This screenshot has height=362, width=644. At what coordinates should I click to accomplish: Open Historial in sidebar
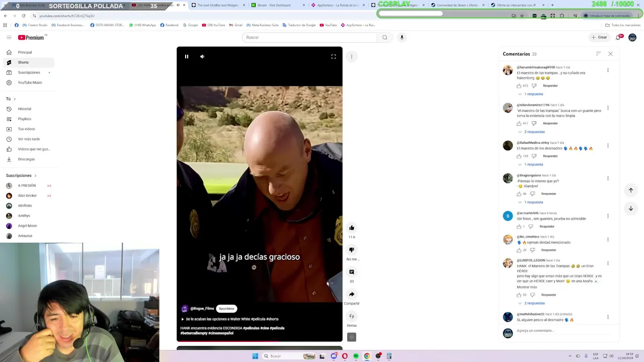(28, 109)
